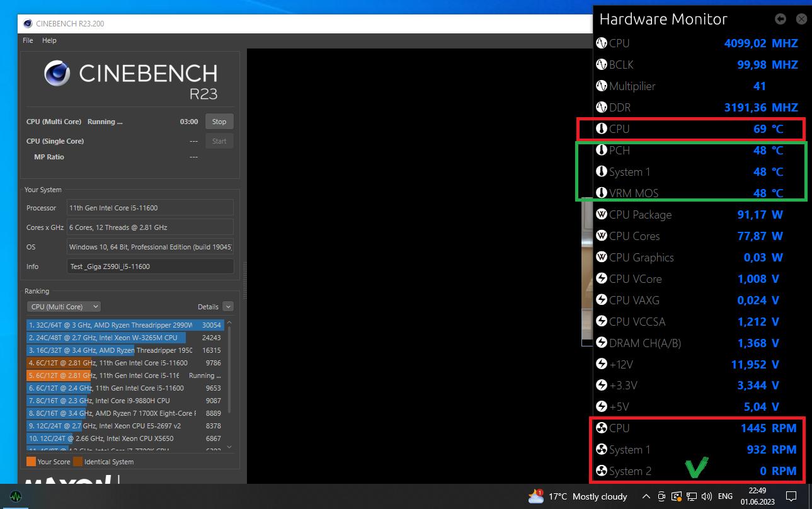The image size is (812, 509).
Task: Click the System 2 fan icon
Action: [602, 471]
